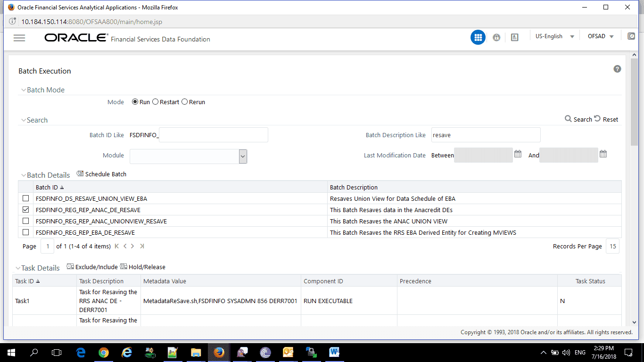Screen dimensions: 644x362
Task: Open calendar picker after Between field
Action: click(518, 154)
